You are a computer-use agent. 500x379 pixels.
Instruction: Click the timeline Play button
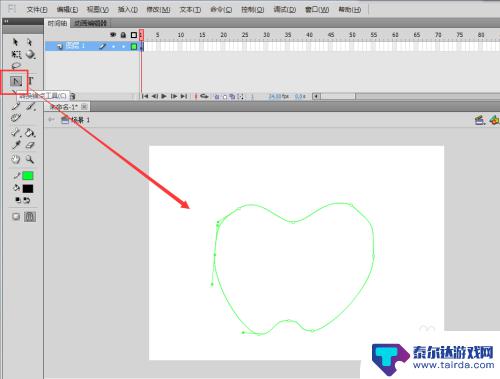click(x=164, y=96)
